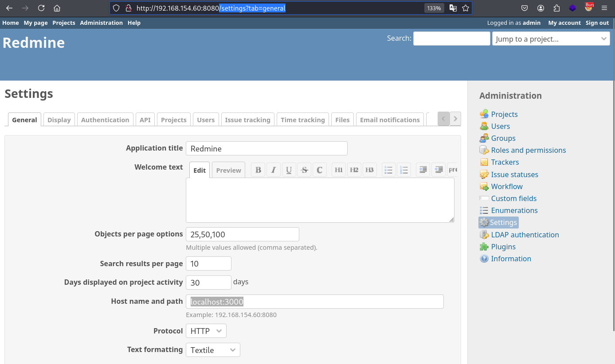Open the Burp extension icon

[589, 7]
